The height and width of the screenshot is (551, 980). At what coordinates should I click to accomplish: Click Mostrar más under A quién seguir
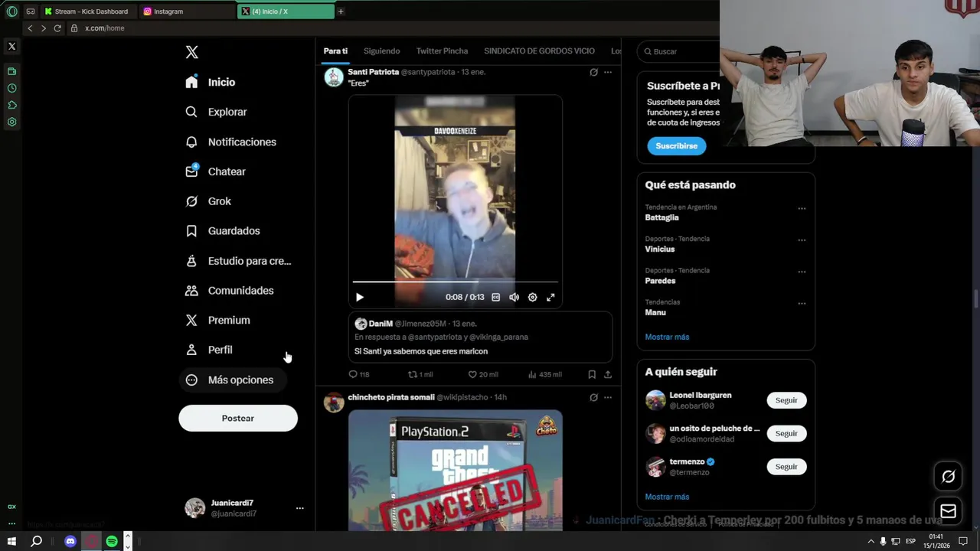click(667, 497)
